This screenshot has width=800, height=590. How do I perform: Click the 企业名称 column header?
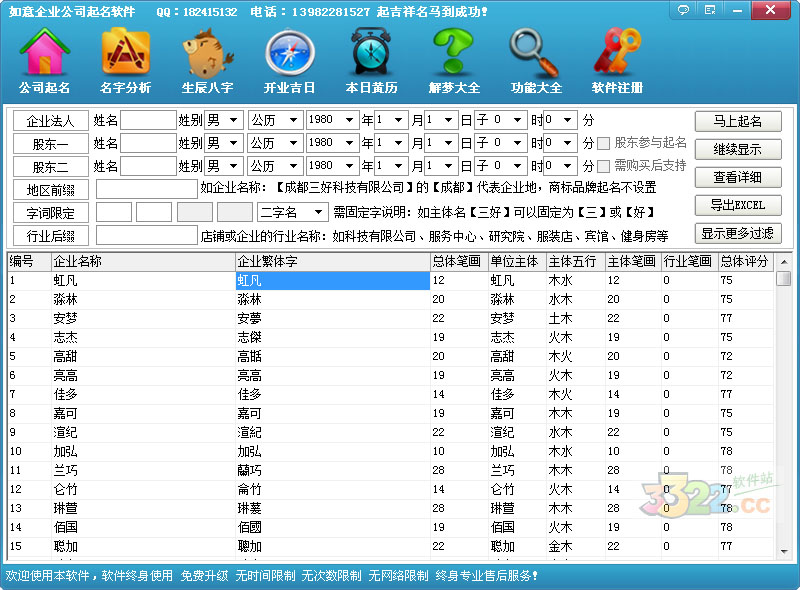(140, 261)
